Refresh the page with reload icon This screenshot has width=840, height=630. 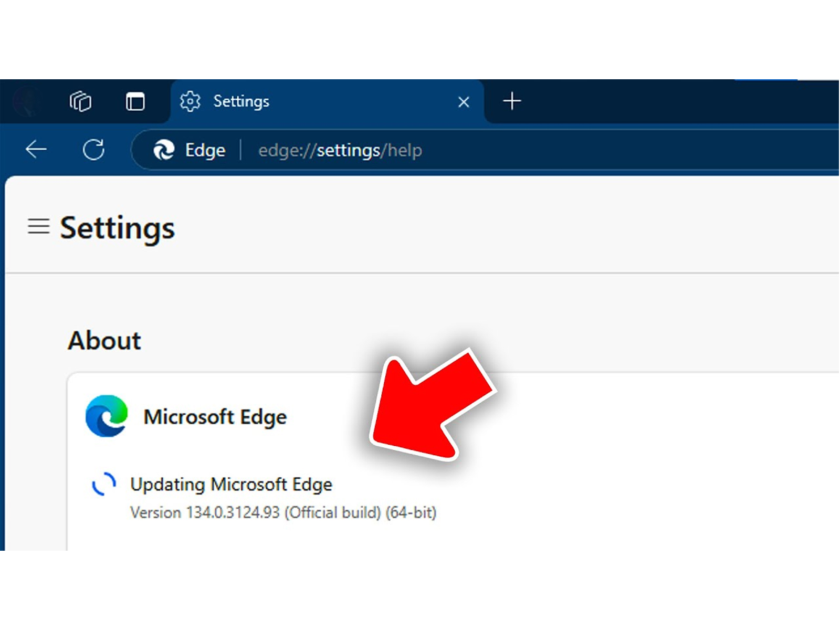[x=93, y=150]
